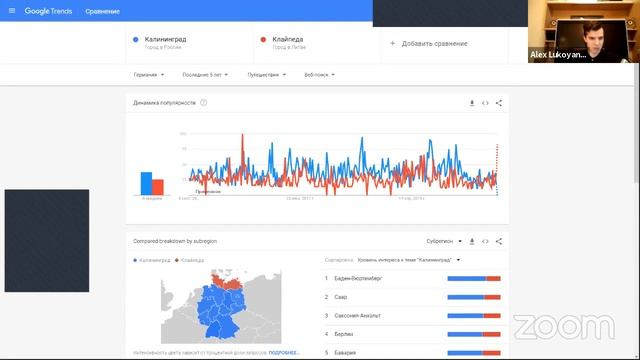Click the blue average bar in the chart
This screenshot has width=640, height=360.
(x=146, y=183)
